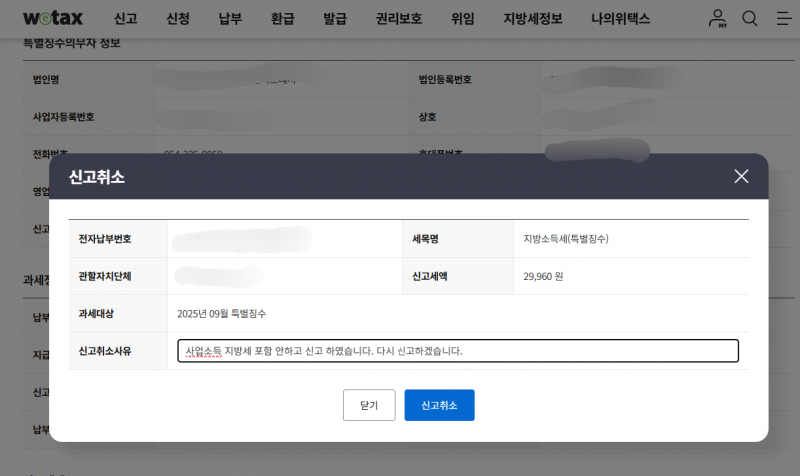This screenshot has width=800, height=476.
Task: Click 사업자등록번호 label in background page
Action: pos(63,117)
